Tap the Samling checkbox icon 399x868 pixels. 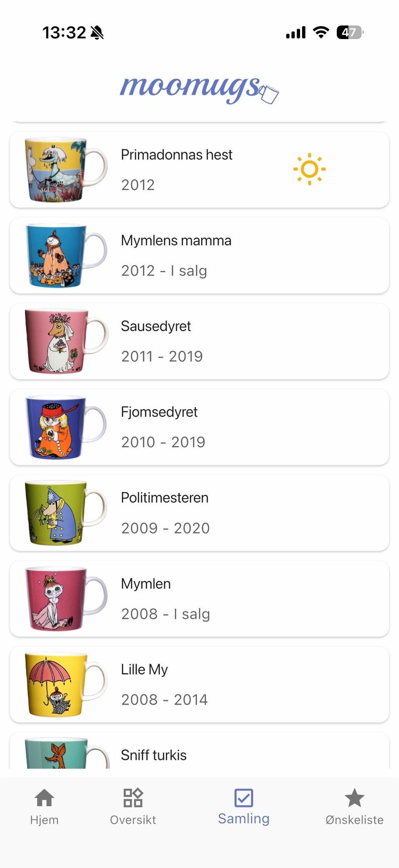(244, 798)
